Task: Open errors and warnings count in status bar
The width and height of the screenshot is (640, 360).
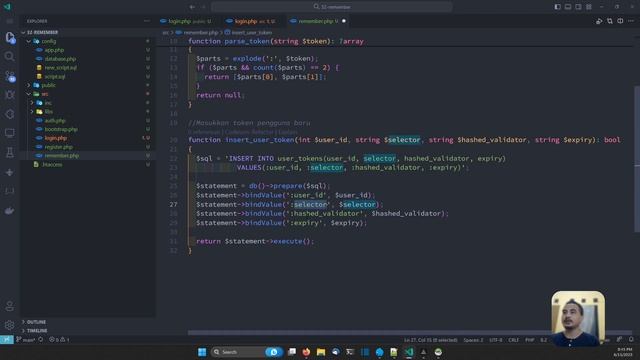Action: pos(59,340)
